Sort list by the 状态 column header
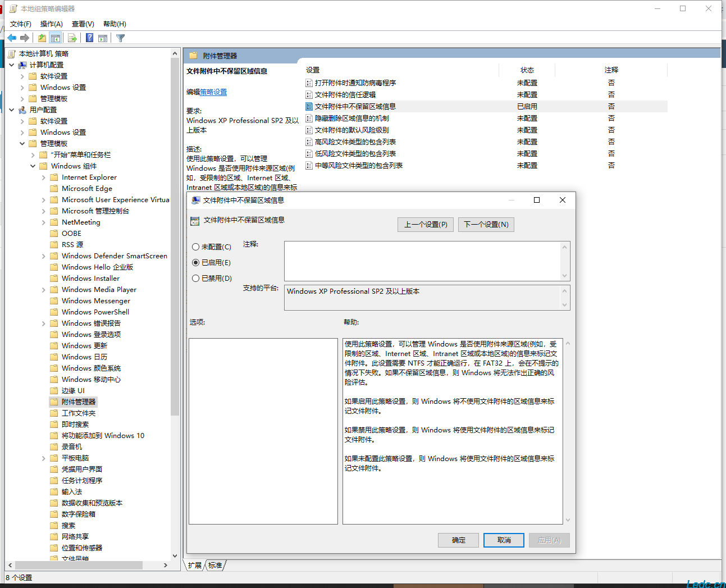 [527, 70]
